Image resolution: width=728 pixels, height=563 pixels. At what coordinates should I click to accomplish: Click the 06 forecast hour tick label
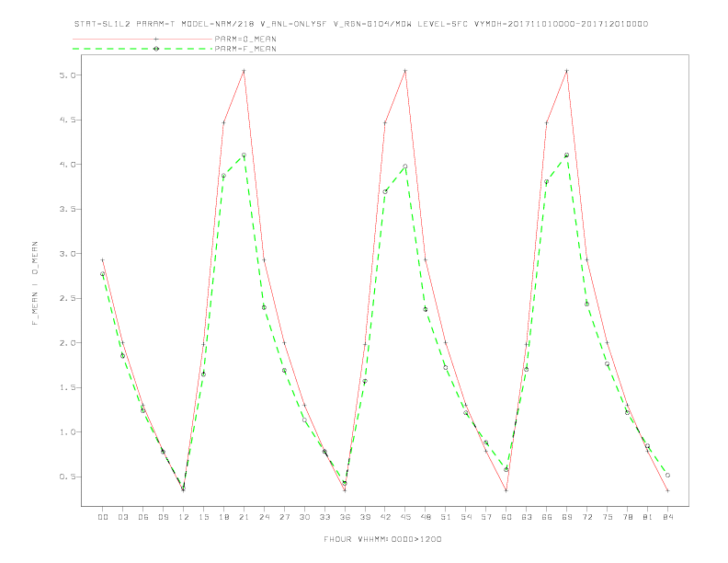[x=143, y=517]
